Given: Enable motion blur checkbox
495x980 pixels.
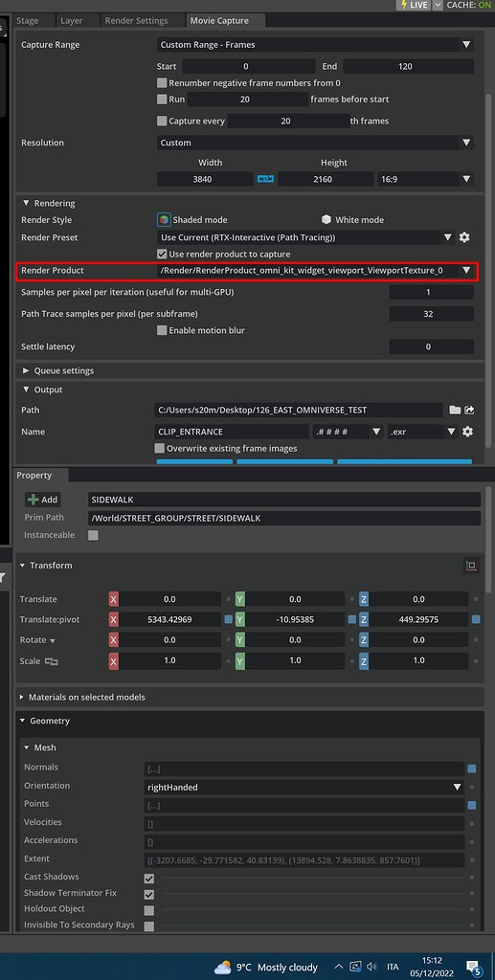Looking at the screenshot, I should (162, 330).
